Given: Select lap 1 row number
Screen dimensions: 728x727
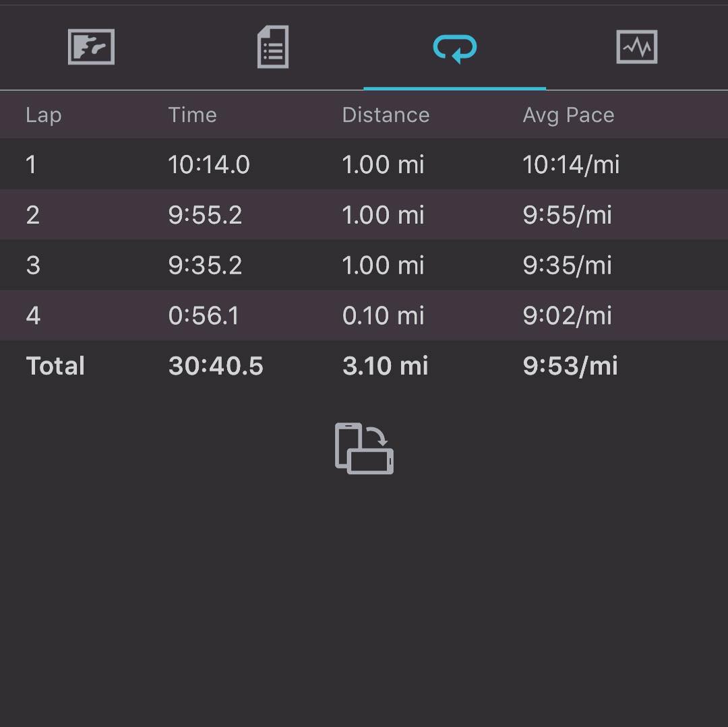Looking at the screenshot, I should [x=31, y=165].
